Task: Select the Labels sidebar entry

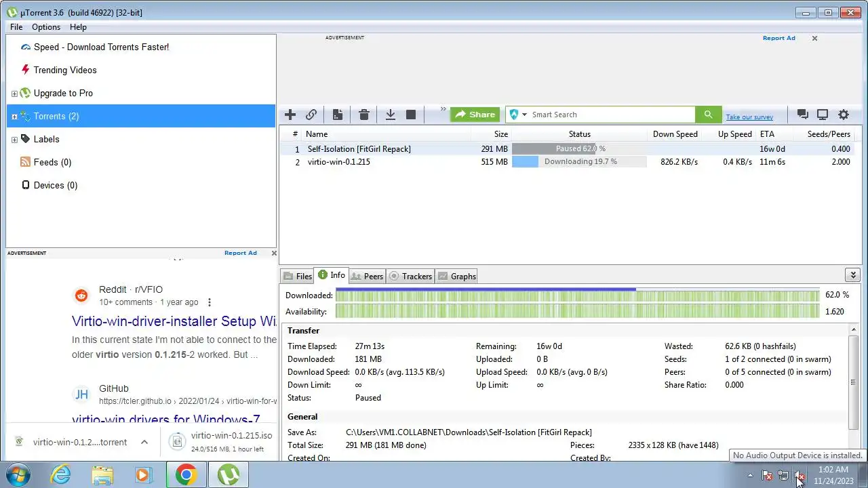Action: 46,139
